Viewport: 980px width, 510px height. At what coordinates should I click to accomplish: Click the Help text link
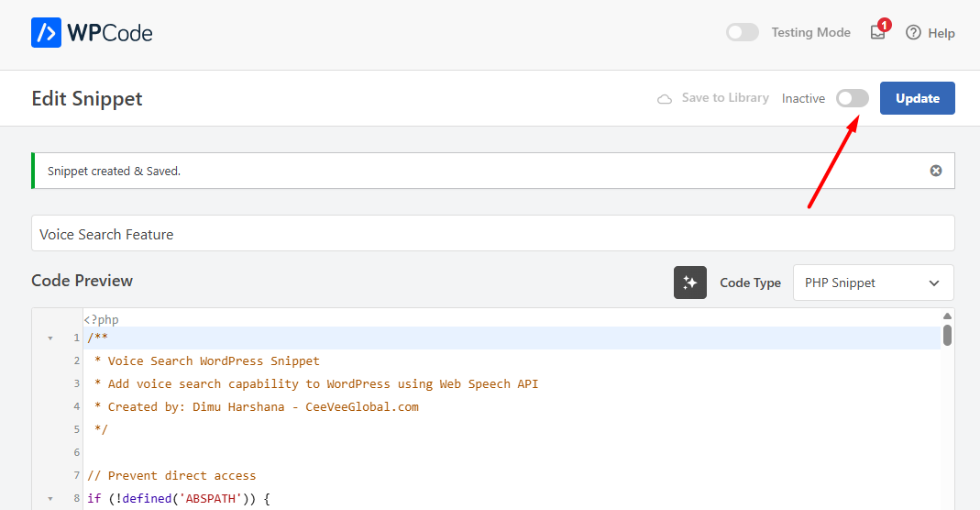[941, 33]
